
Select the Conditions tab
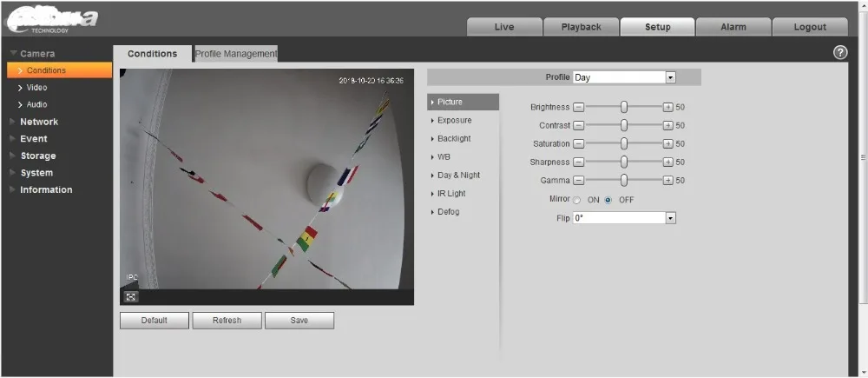coord(152,54)
